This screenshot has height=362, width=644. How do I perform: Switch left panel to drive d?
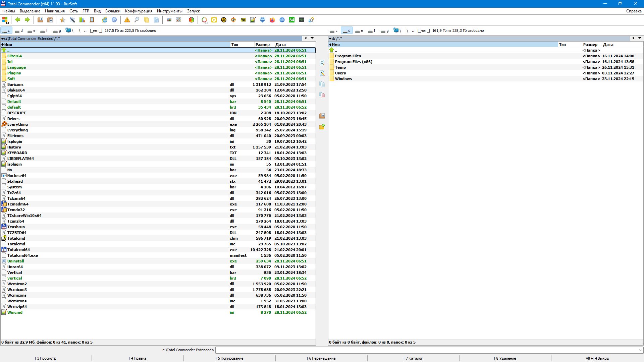[x=19, y=31]
